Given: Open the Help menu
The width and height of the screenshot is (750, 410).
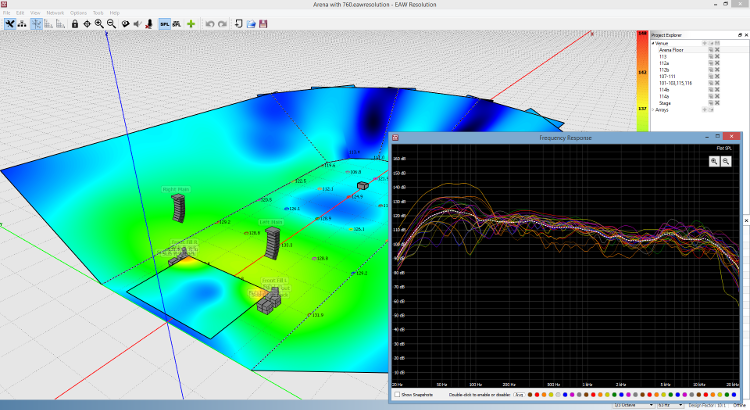Looking at the screenshot, I should click(115, 13).
